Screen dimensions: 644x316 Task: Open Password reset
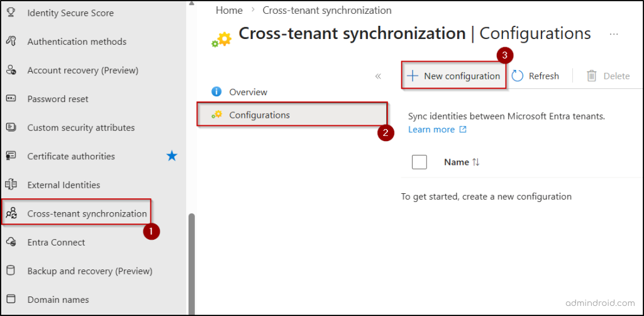coord(57,99)
